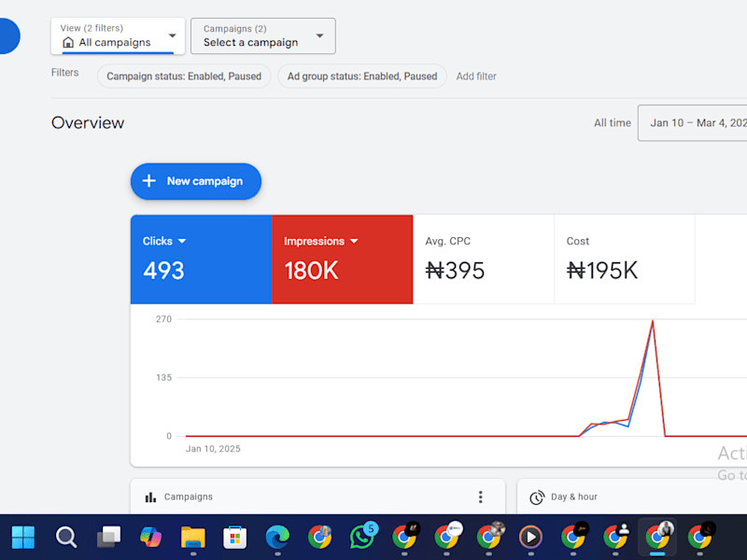Click the 270 y-axis label
This screenshot has width=747, height=560.
(163, 319)
